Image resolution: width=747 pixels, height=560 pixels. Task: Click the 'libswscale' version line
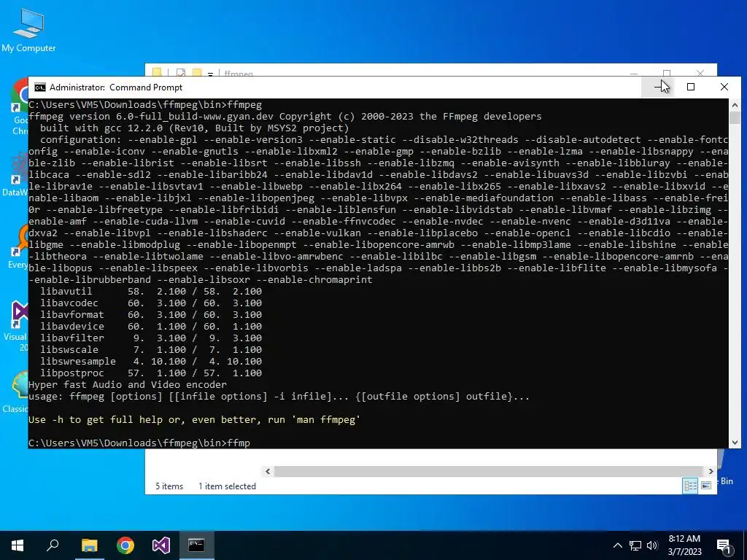(x=151, y=350)
